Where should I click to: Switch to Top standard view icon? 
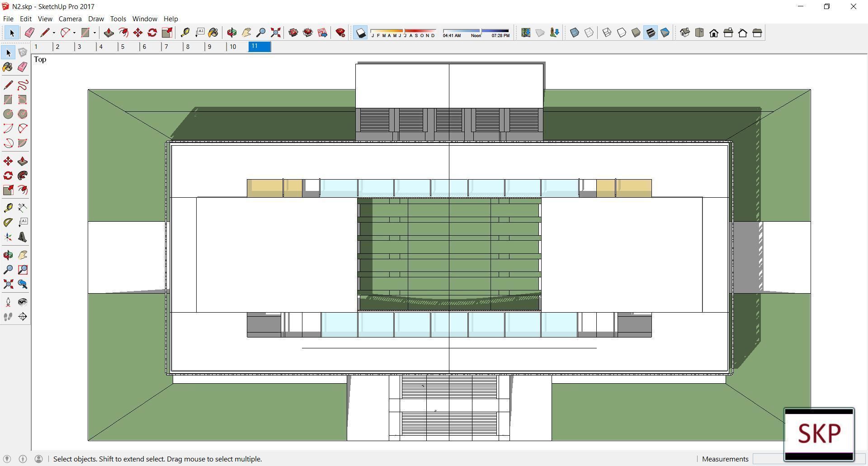[x=699, y=33]
